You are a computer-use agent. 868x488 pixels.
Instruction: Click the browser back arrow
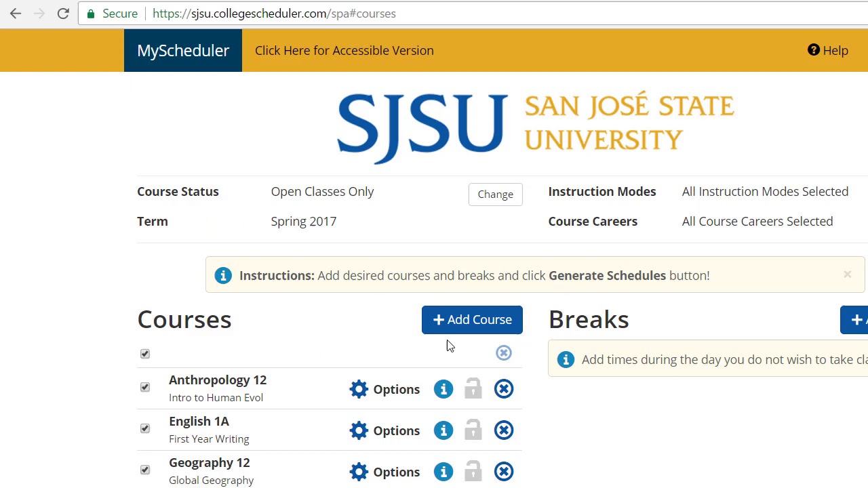pyautogui.click(x=16, y=14)
